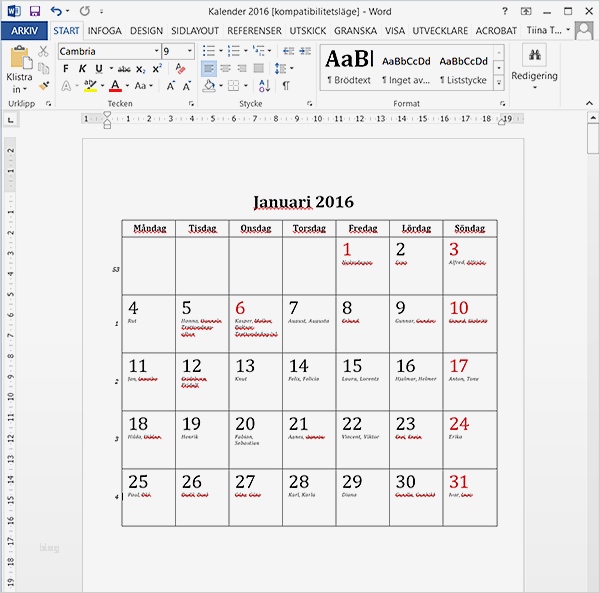Switch to the ACROBAT tab
Viewport: 600px width, 593px height.
click(496, 31)
